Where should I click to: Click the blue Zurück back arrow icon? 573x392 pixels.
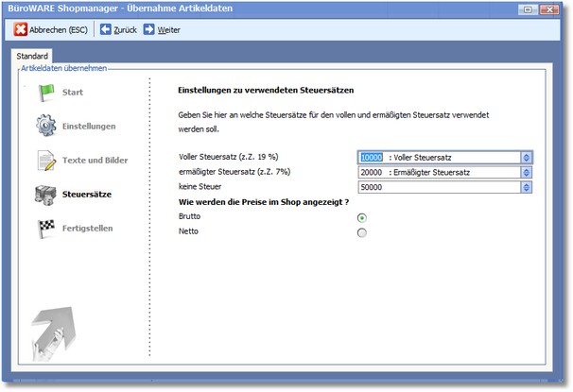point(106,29)
